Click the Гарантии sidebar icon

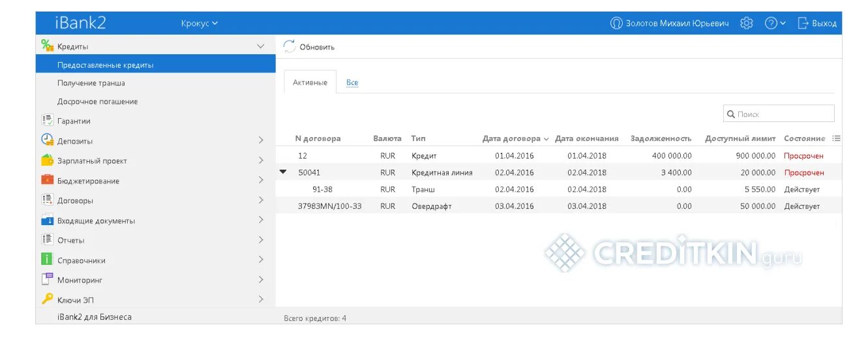coord(47,121)
